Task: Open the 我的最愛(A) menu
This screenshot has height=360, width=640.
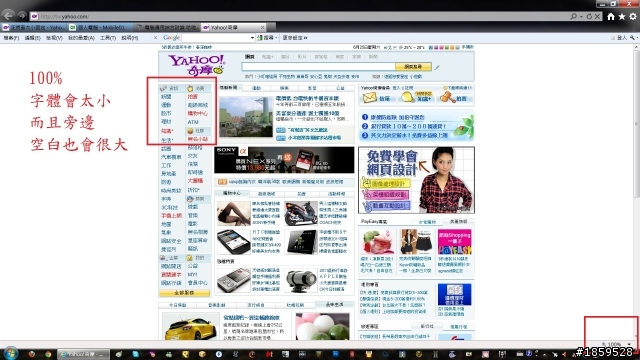Action: tap(81, 38)
